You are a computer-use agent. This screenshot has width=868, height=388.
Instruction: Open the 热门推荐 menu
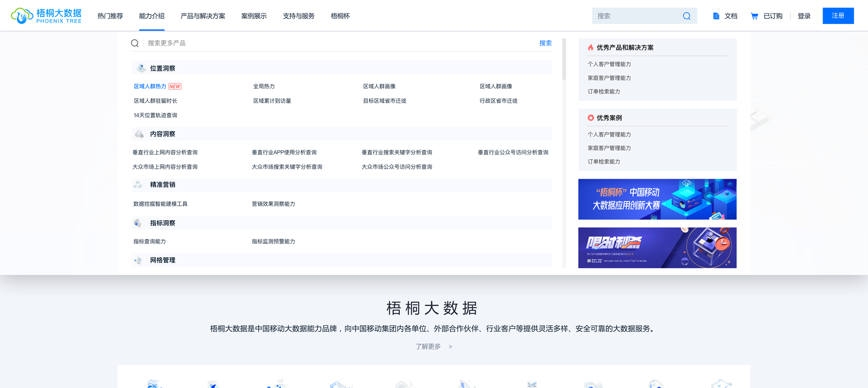coord(110,16)
